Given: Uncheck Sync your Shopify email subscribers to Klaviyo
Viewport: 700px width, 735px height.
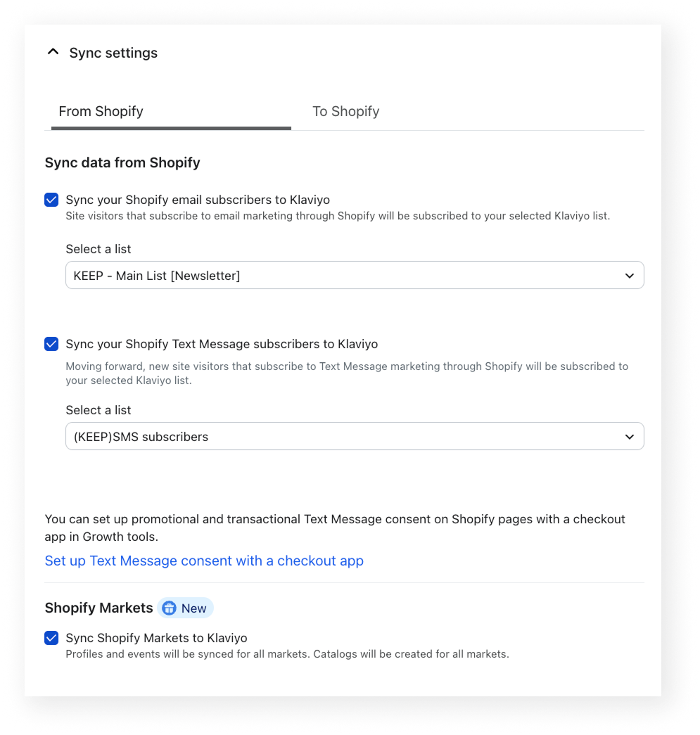Looking at the screenshot, I should coord(51,200).
